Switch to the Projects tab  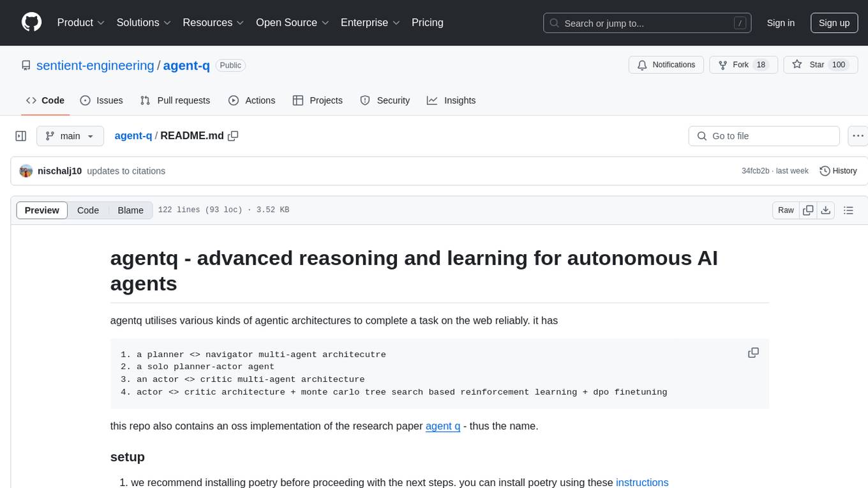click(318, 100)
